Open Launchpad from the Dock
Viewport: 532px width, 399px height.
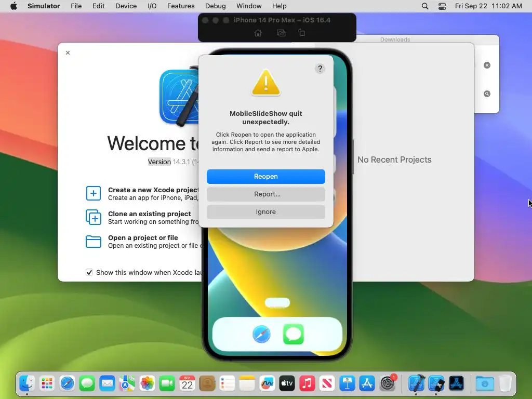click(47, 383)
